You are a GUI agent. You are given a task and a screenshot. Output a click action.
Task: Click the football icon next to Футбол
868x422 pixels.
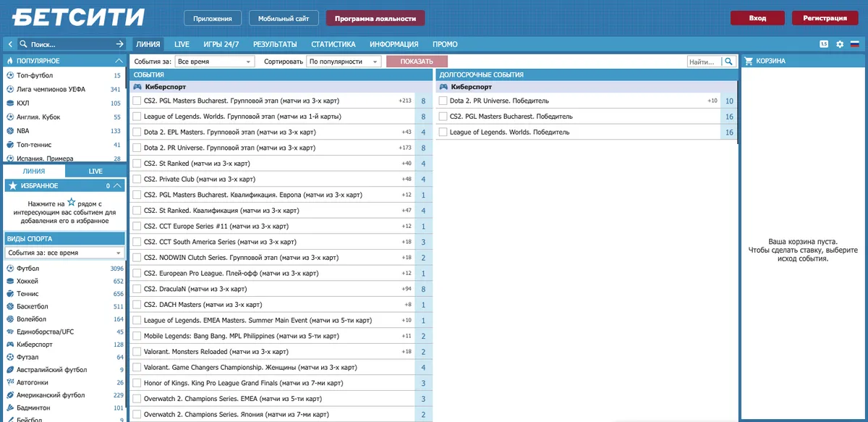tap(10, 269)
